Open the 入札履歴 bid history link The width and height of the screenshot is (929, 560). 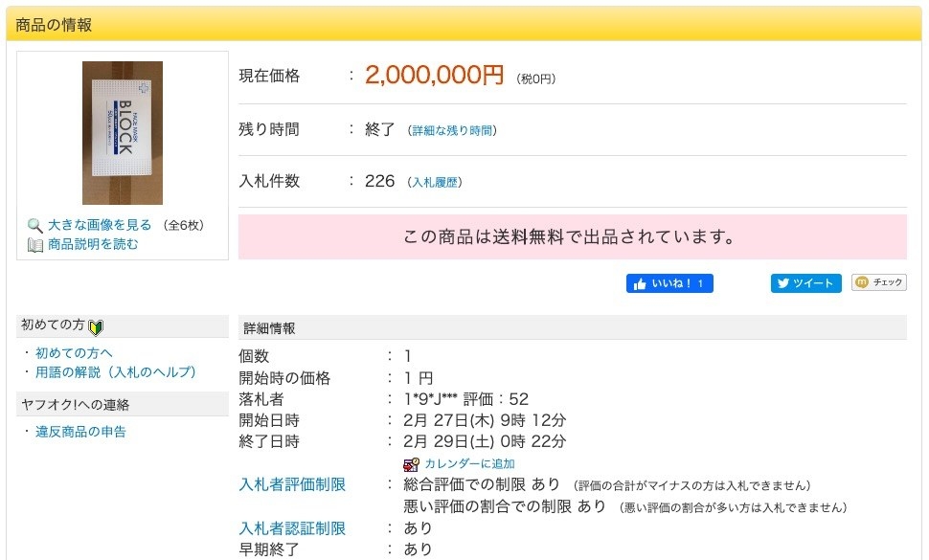click(436, 182)
